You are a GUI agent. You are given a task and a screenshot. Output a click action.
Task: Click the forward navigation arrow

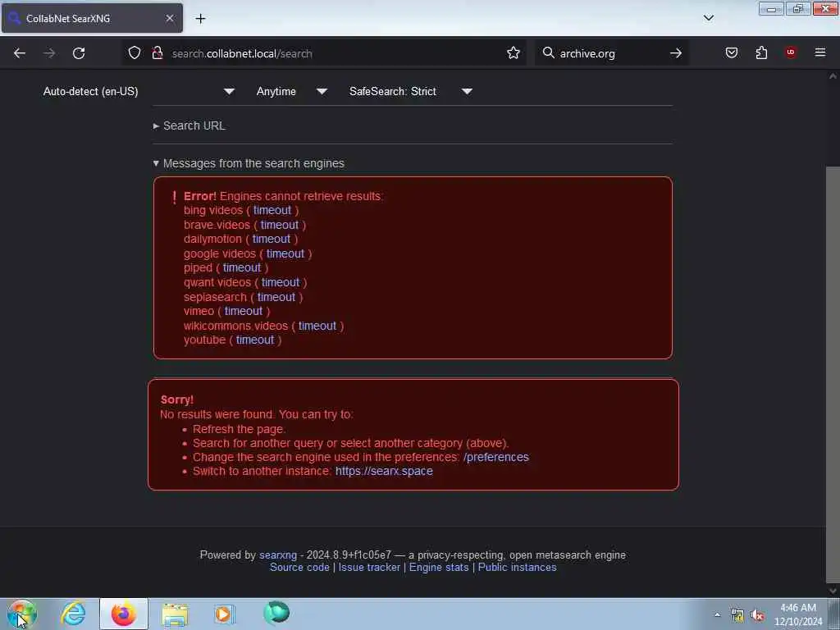(49, 53)
